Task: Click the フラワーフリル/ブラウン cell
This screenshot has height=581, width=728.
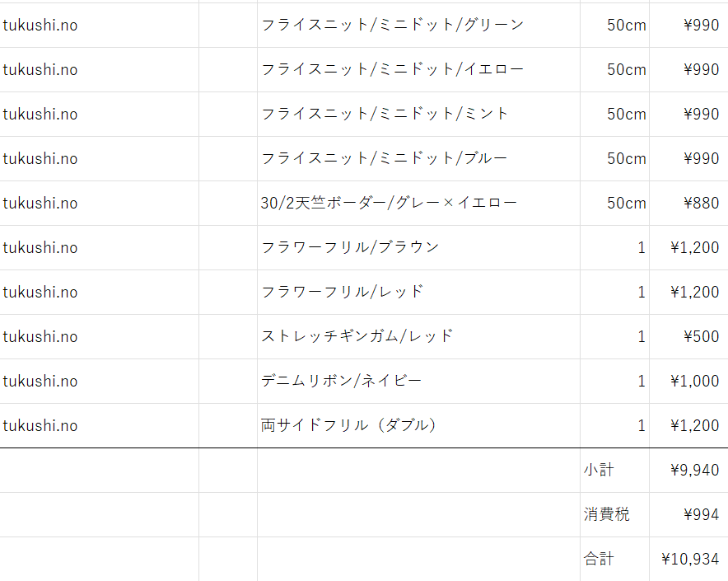Action: coord(418,248)
